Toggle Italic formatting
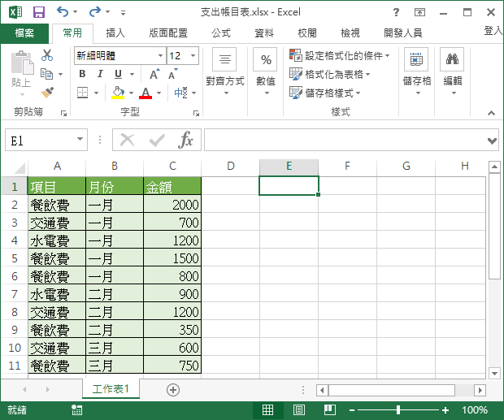Viewport: 504px width, 420px height. [x=100, y=74]
